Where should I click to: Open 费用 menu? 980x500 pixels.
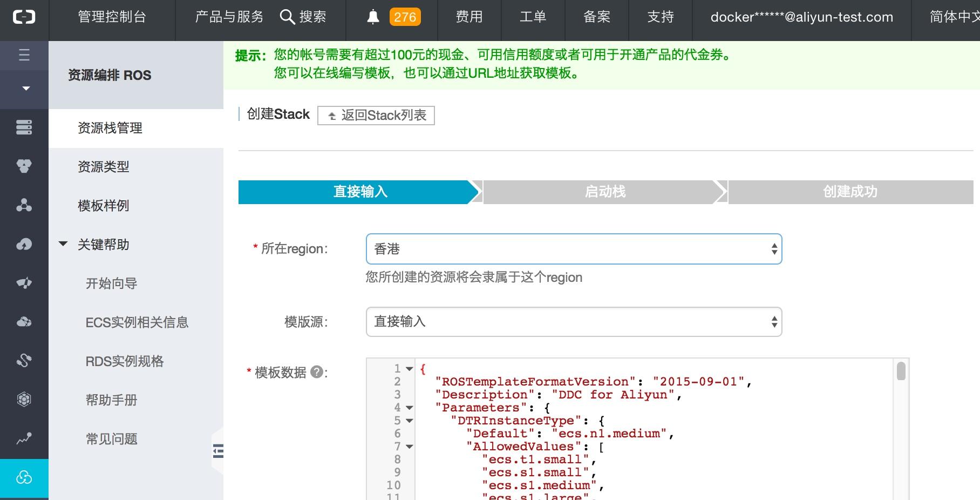pyautogui.click(x=469, y=17)
